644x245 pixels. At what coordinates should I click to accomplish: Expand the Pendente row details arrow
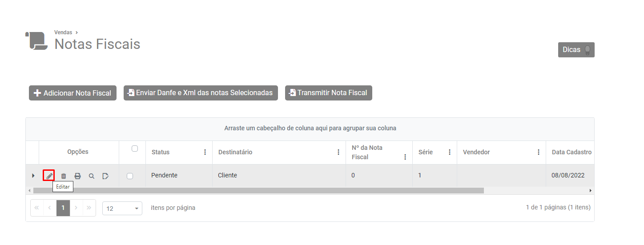pyautogui.click(x=33, y=176)
